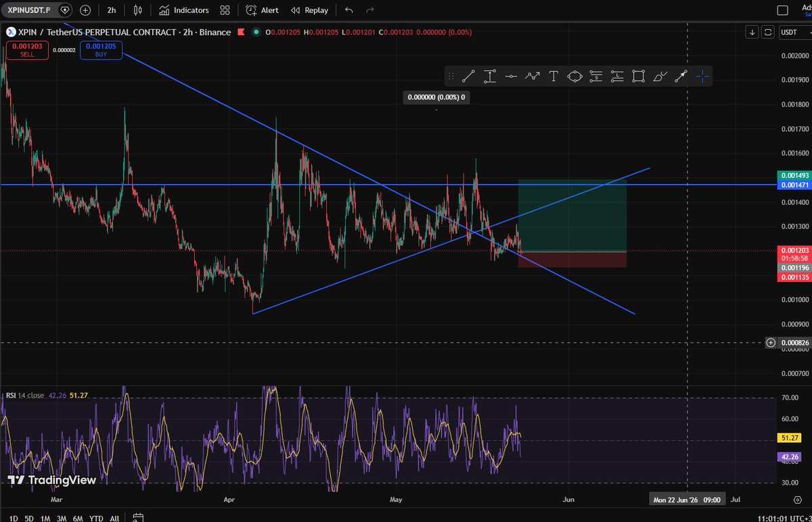This screenshot has width=812, height=522.
Task: Select the Long Position tool
Action: [617, 76]
